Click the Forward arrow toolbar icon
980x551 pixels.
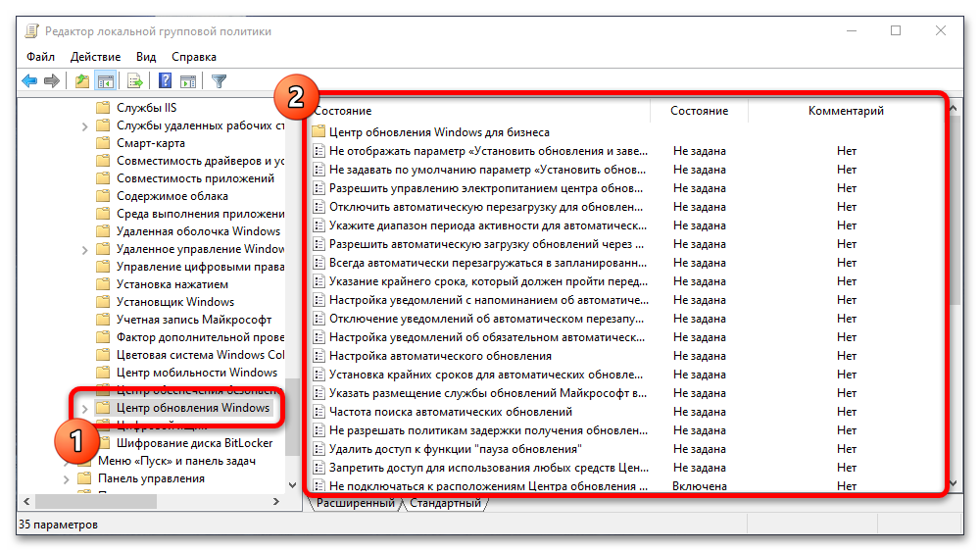point(52,80)
